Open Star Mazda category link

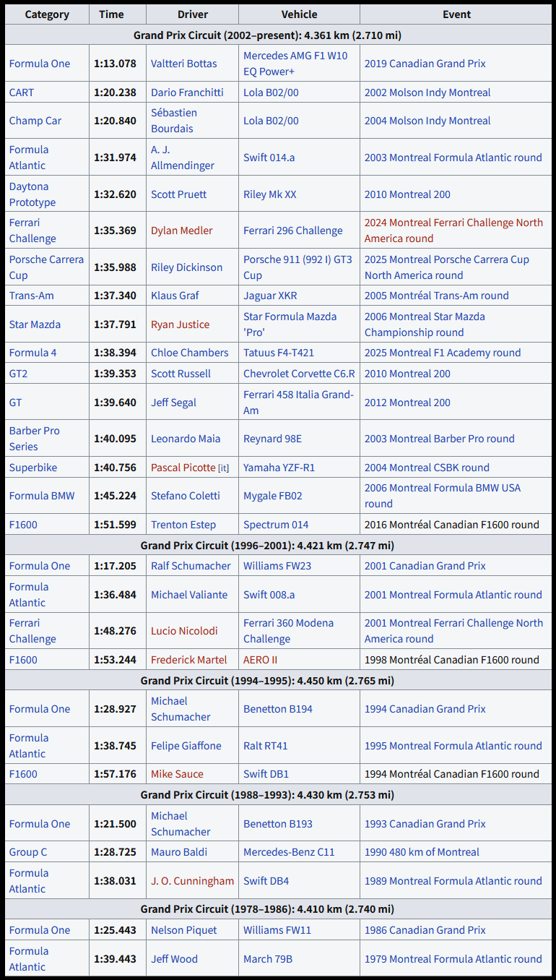[x=35, y=324]
